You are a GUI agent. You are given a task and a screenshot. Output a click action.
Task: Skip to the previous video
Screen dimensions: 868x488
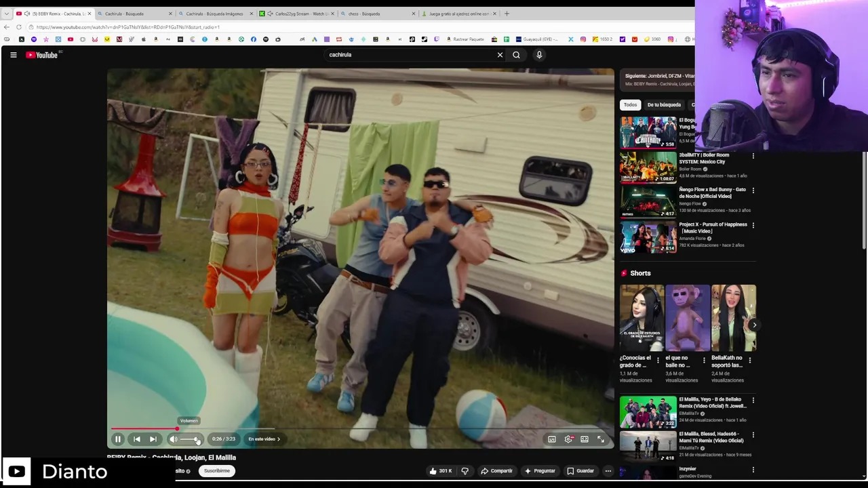pos(136,439)
